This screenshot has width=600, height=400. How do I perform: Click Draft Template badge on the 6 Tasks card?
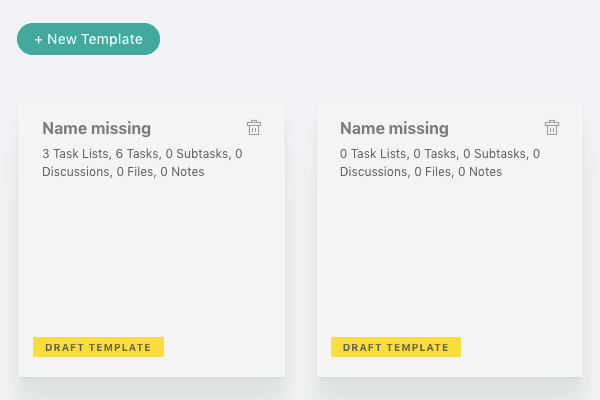98,347
